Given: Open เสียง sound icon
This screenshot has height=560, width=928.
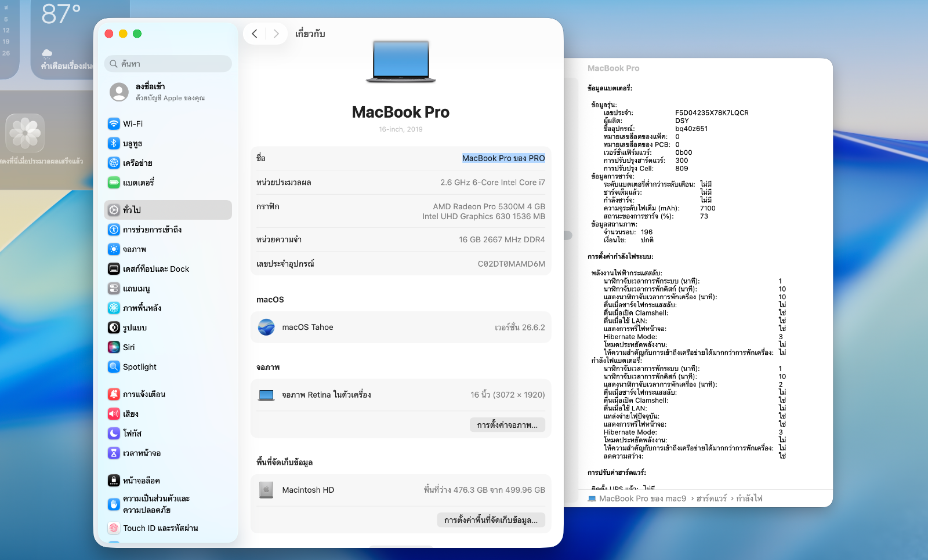Looking at the screenshot, I should pyautogui.click(x=114, y=414).
